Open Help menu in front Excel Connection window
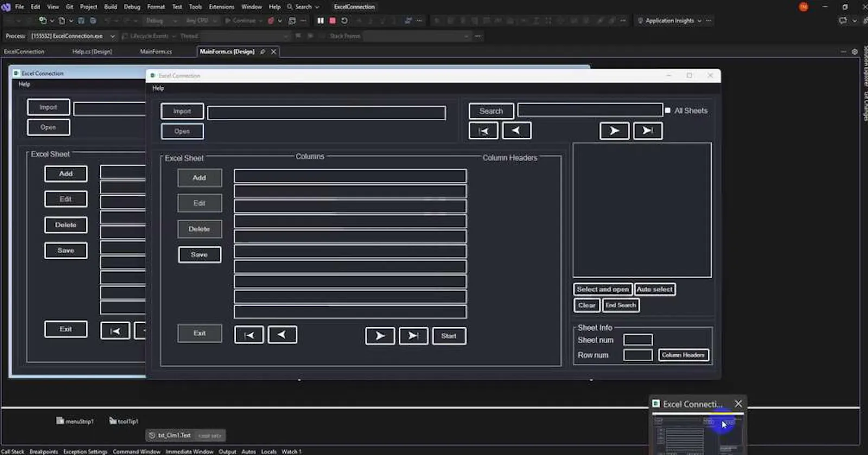Image resolution: width=868 pixels, height=455 pixels. 158,88
